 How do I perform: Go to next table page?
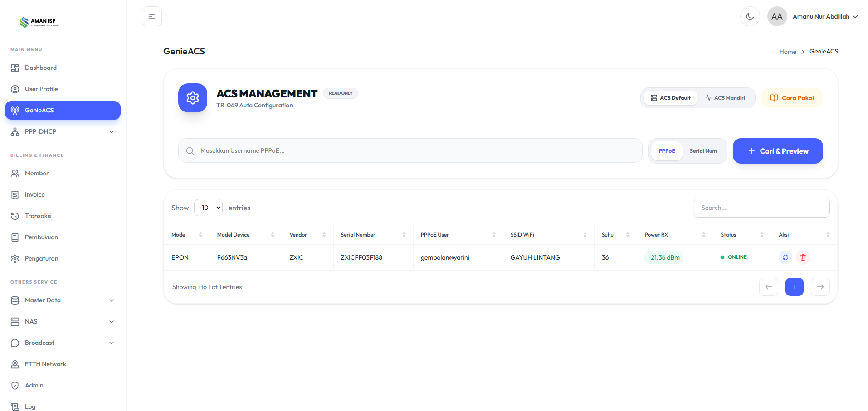tap(820, 287)
